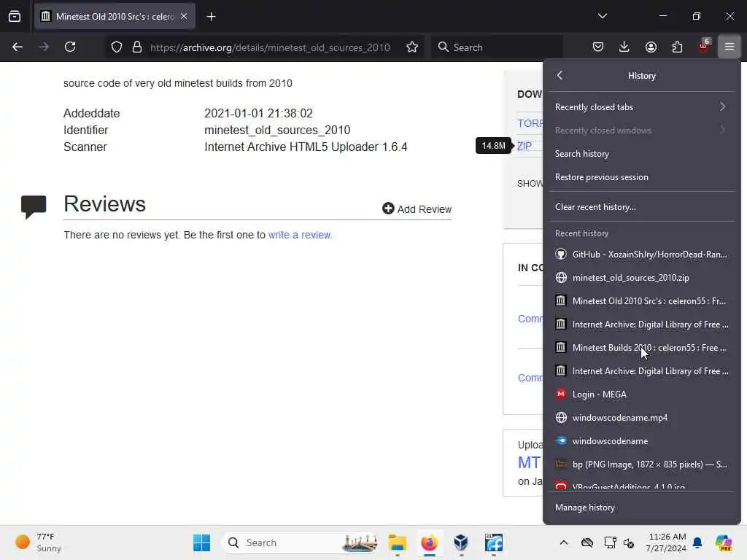Viewport: 747px width, 560px height.
Task: Open Minetest Builds 2010 history entry
Action: click(641, 348)
